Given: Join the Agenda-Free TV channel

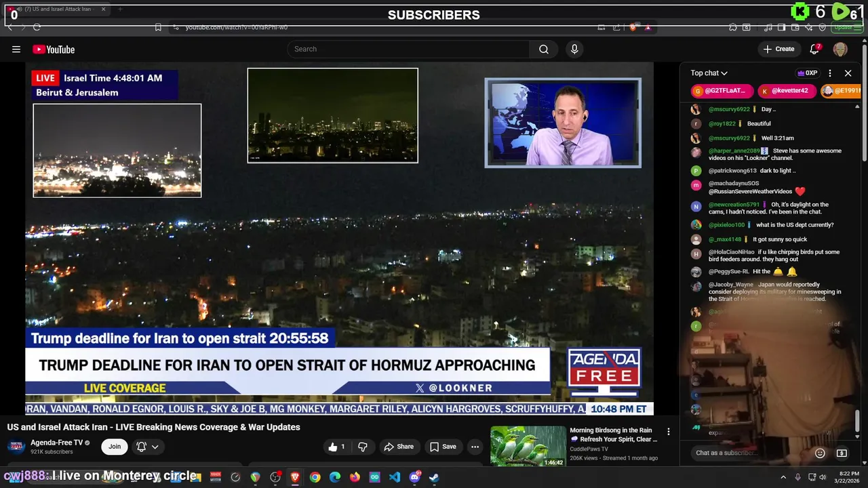Looking at the screenshot, I should [x=115, y=447].
